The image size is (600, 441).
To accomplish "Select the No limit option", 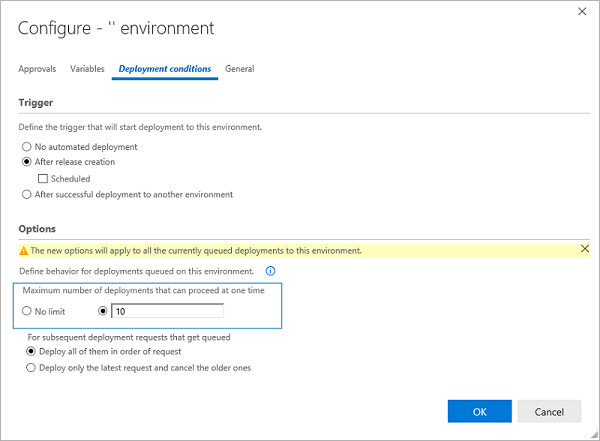I will (x=26, y=311).
